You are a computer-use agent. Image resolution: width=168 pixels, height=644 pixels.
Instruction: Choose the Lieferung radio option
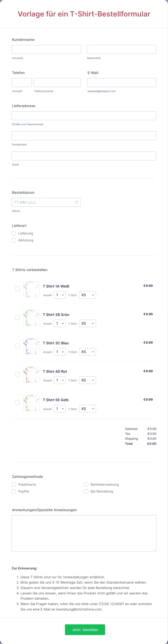click(14, 233)
